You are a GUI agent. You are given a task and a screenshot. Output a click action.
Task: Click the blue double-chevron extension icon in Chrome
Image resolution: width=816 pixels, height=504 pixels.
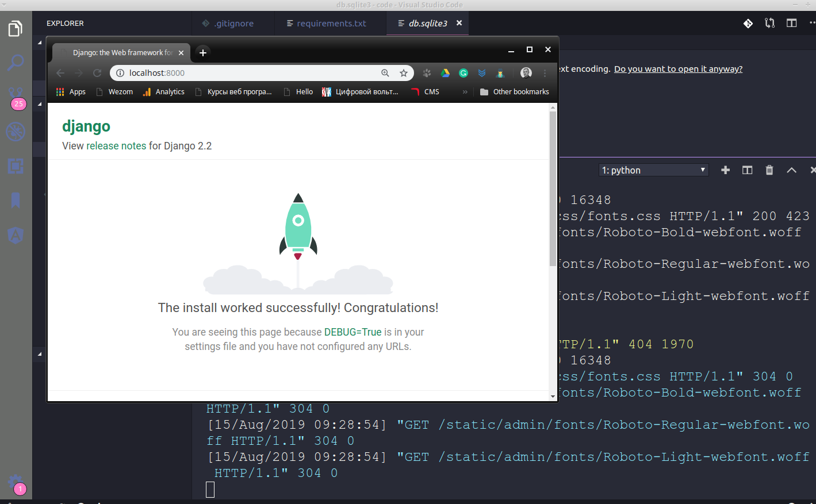click(x=482, y=73)
